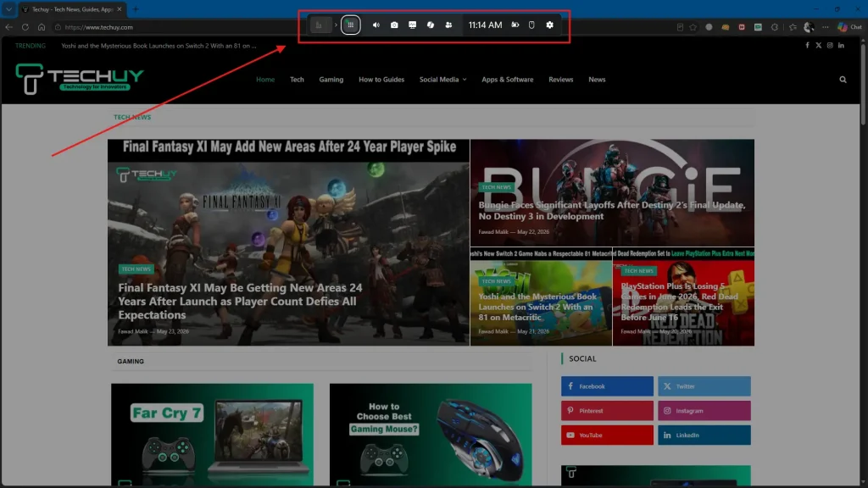Viewport: 868px width, 488px height.
Task: Click TECH NEWS tag on Final Fantasy card
Action: pos(136,269)
